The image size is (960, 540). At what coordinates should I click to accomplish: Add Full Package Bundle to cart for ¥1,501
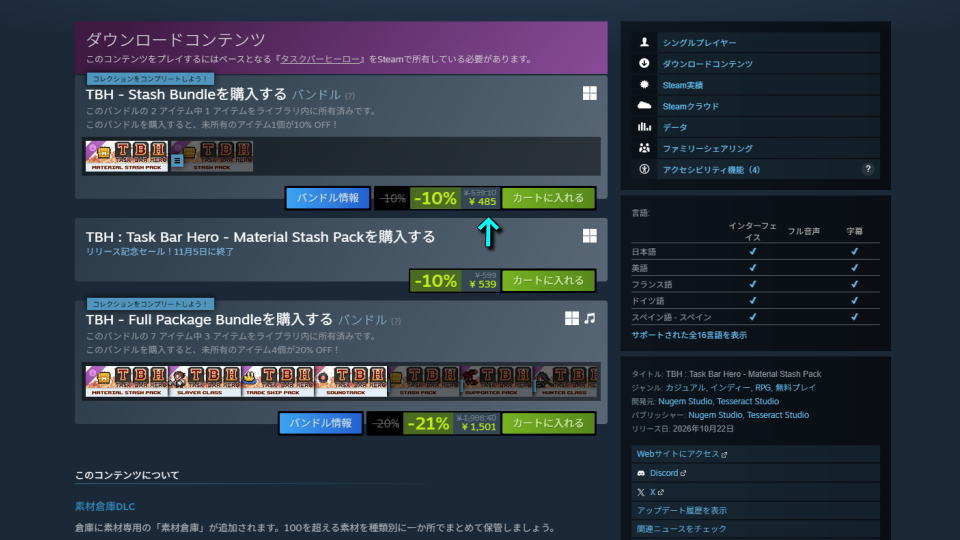pos(548,423)
